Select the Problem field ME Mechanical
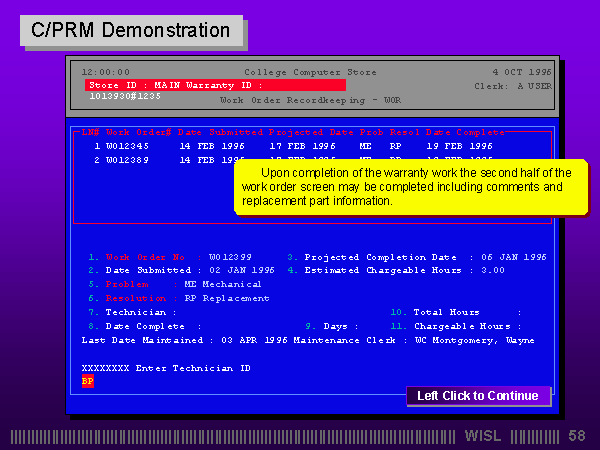 click(x=210, y=284)
